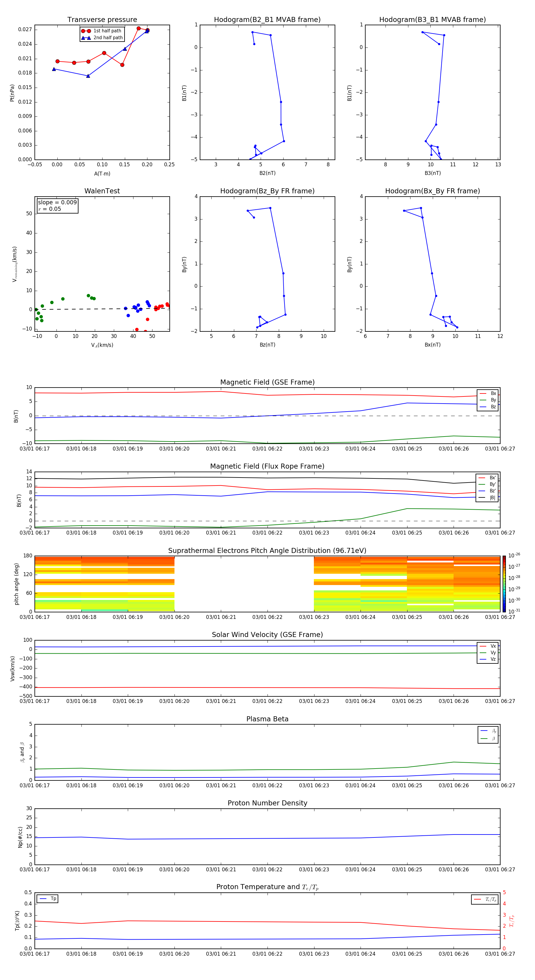Click '2nd half path' legend entry

pos(102,38)
